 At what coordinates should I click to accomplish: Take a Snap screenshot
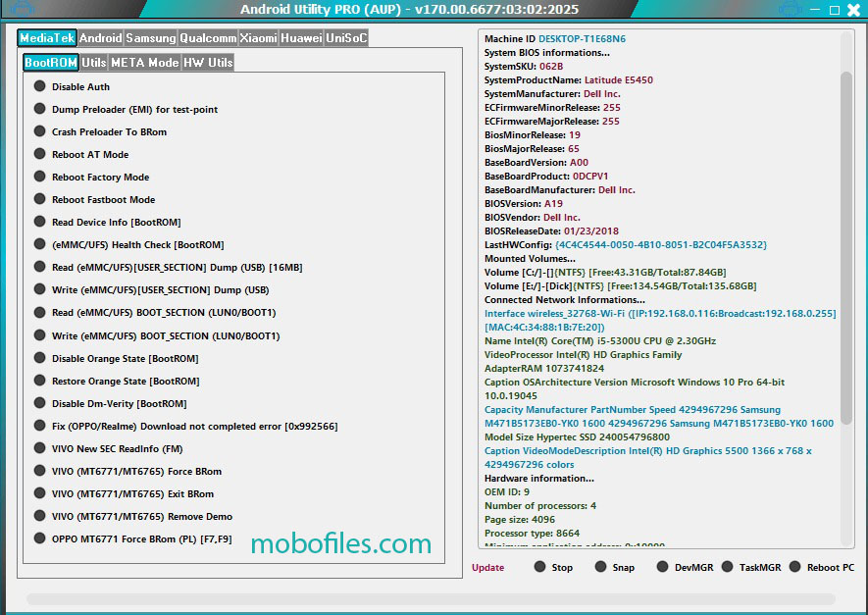point(614,567)
